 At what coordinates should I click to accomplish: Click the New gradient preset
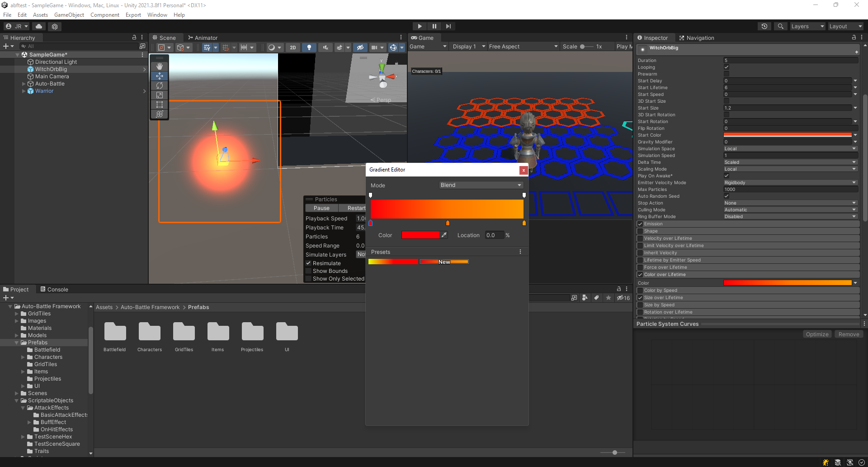coord(444,262)
